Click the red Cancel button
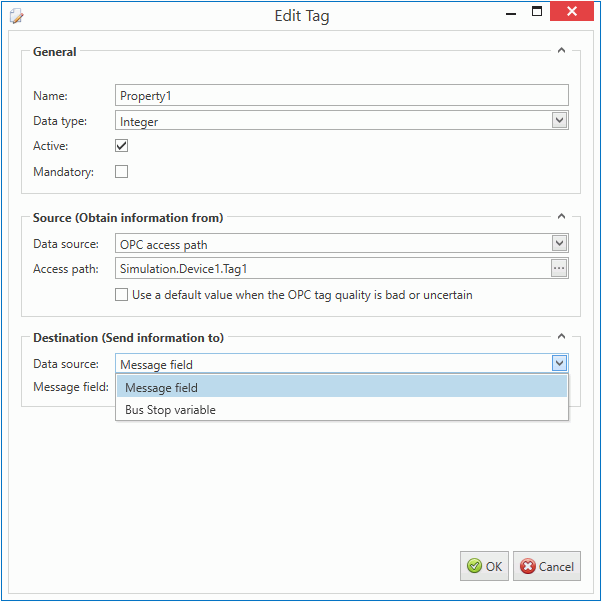Screen dimensions: 602x602 547,566
